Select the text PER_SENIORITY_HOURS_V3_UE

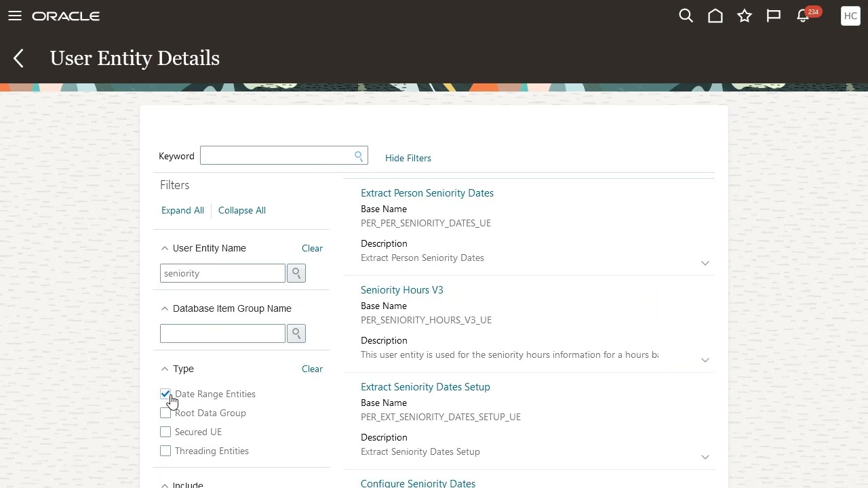click(426, 320)
